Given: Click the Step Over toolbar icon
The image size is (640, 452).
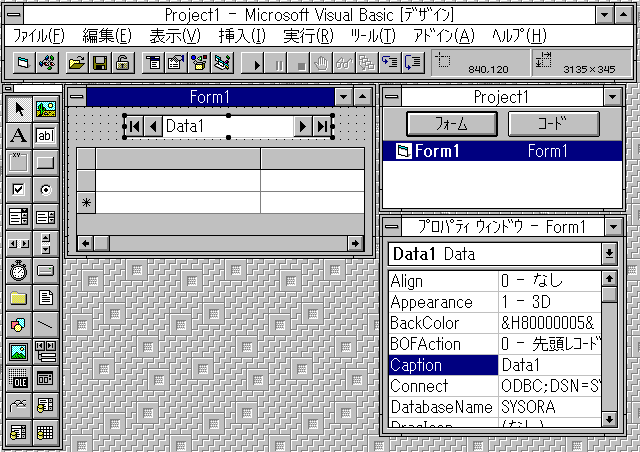Looking at the screenshot, I should 414,63.
